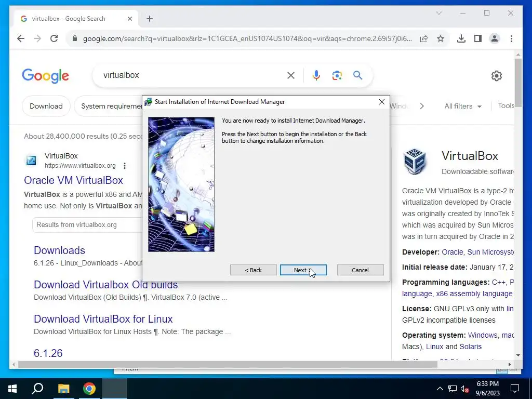Open the Chrome three-dot menu
This screenshot has height=399, width=532.
[x=511, y=38]
